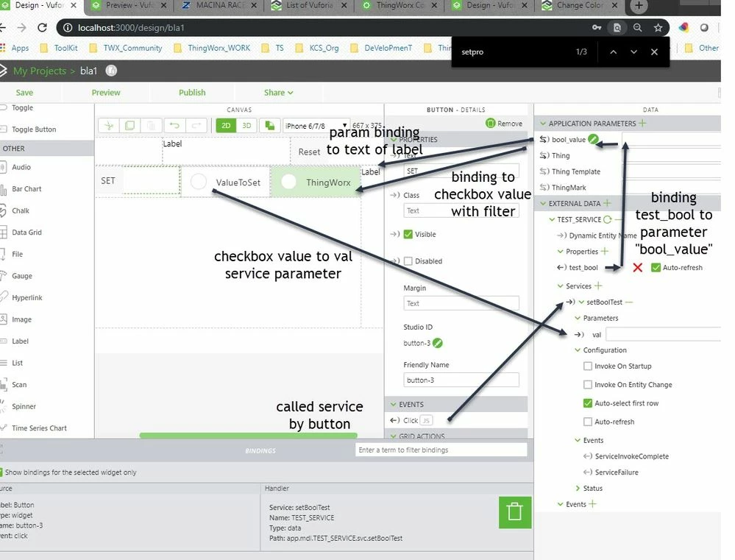Switch to the ThingWorx Community browser tab
The width and height of the screenshot is (735, 560).
(x=400, y=6)
